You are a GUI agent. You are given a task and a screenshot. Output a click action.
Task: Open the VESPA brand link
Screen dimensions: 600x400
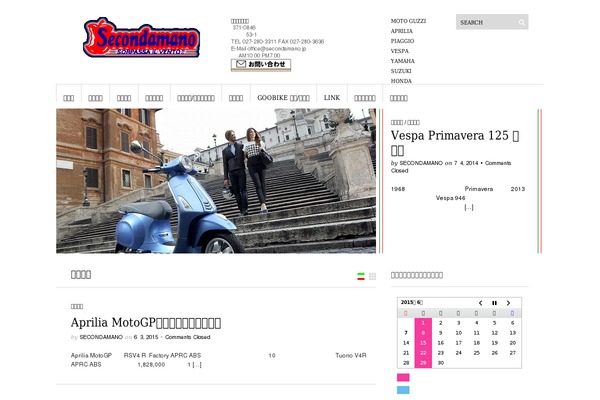(399, 51)
